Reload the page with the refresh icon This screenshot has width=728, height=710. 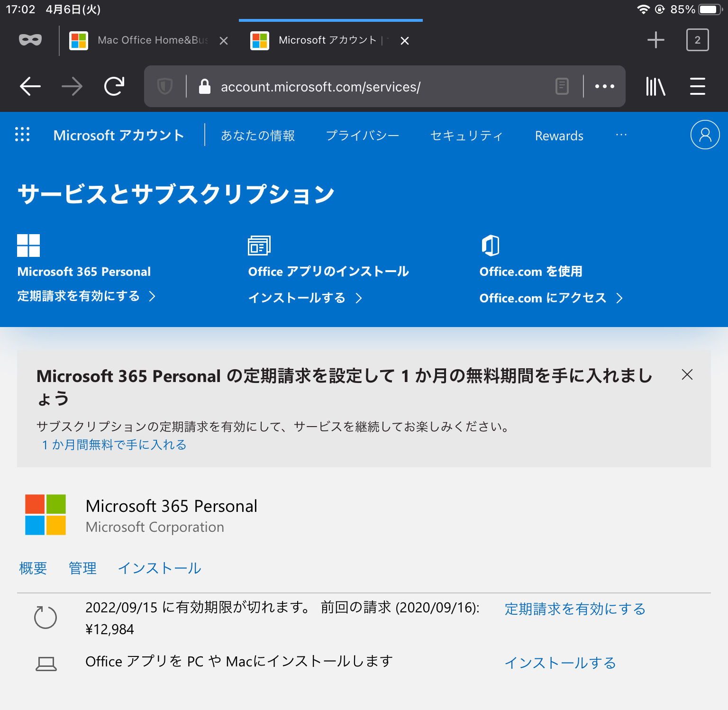coord(114,86)
